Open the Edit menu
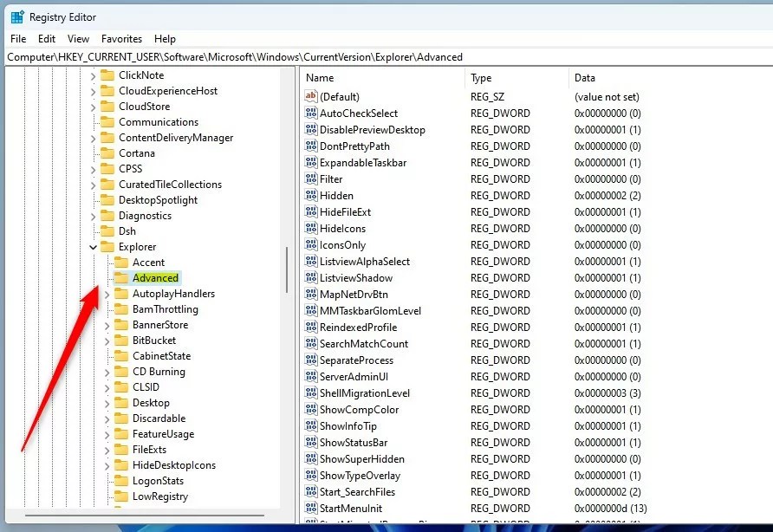Viewport: 773px width, 532px height. pos(47,39)
